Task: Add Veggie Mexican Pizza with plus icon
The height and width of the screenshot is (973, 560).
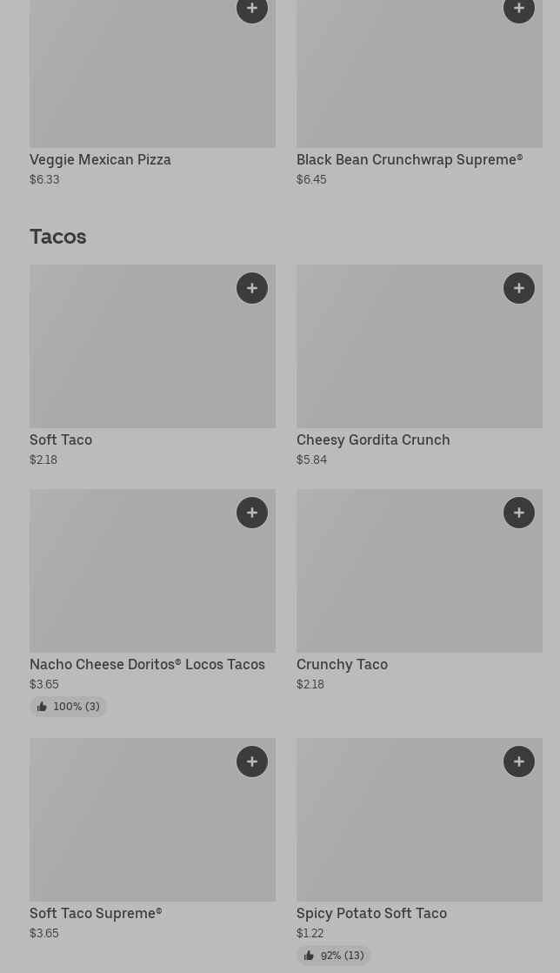Action: point(252,10)
